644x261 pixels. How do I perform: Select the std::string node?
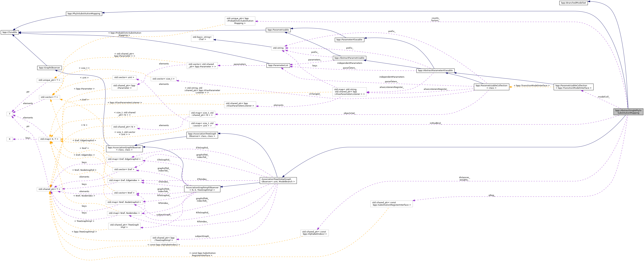coord(278,48)
